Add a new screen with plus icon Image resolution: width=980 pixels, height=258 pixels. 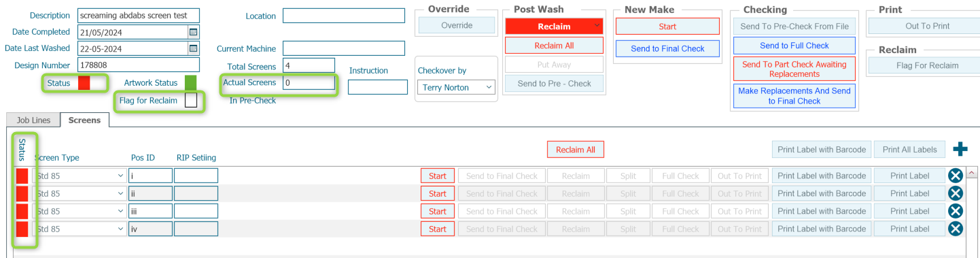coord(960,149)
